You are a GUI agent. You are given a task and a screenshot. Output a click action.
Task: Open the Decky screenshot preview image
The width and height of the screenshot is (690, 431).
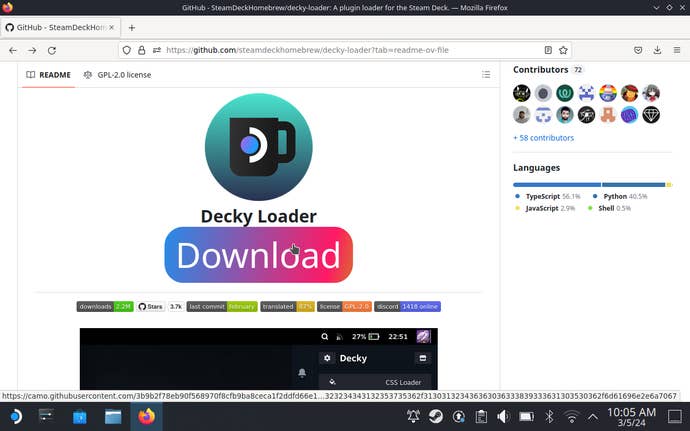tap(259, 359)
